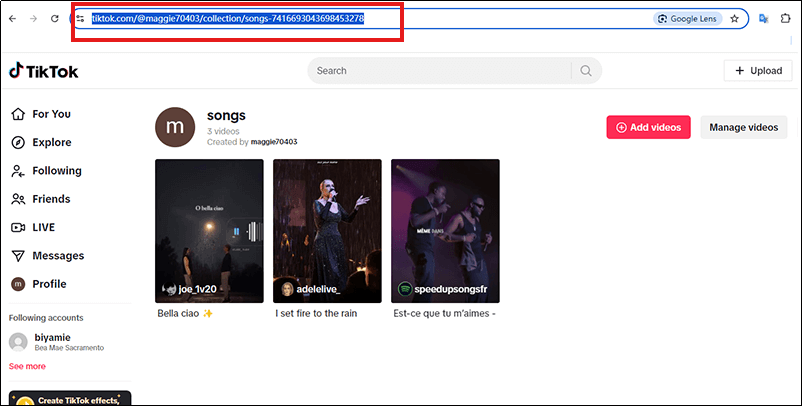Click the camera icon beside LIVE
The width and height of the screenshot is (803, 407).
[x=18, y=227]
